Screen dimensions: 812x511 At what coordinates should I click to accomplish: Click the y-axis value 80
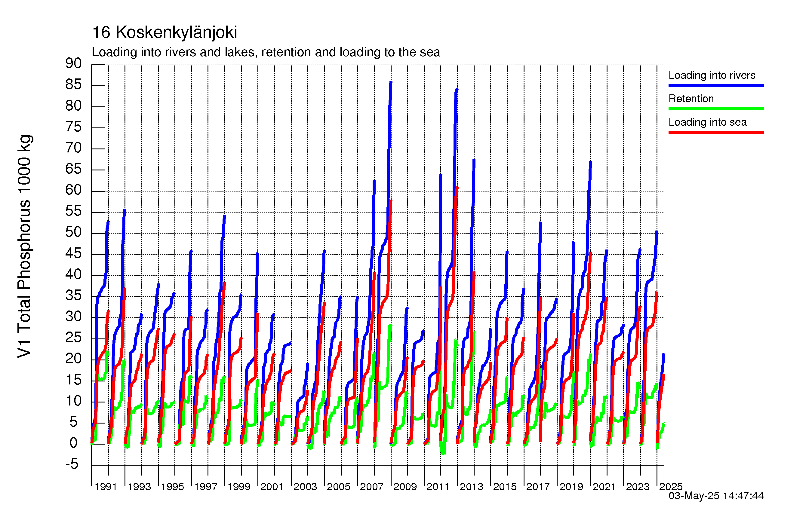point(73,106)
